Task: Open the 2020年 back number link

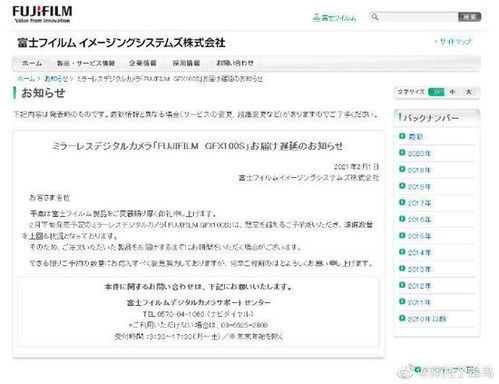Action: [x=419, y=153]
